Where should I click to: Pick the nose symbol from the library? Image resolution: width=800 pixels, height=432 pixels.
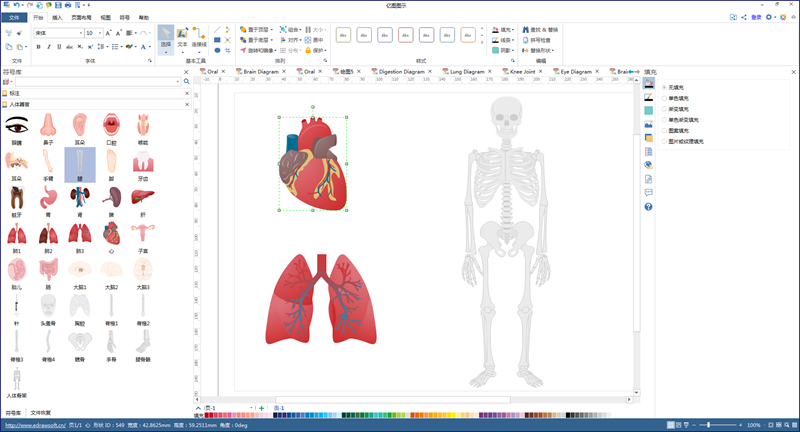pyautogui.click(x=48, y=125)
